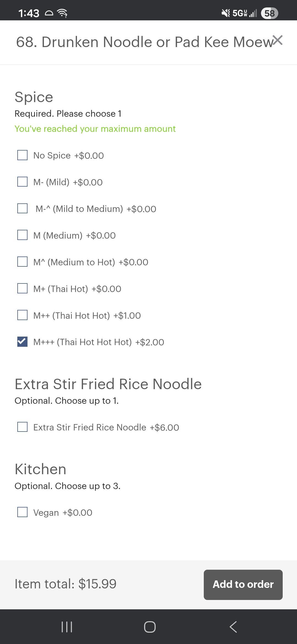Viewport: 297px width, 644px height.
Task: Choose M-^ (Mild to Medium) spice
Action: tap(22, 209)
